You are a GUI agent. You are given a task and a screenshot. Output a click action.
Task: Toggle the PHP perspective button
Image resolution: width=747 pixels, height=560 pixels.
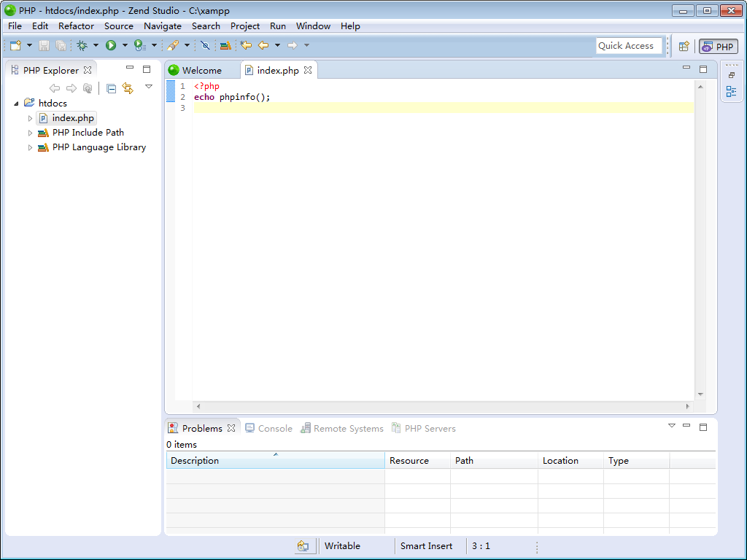coord(718,46)
